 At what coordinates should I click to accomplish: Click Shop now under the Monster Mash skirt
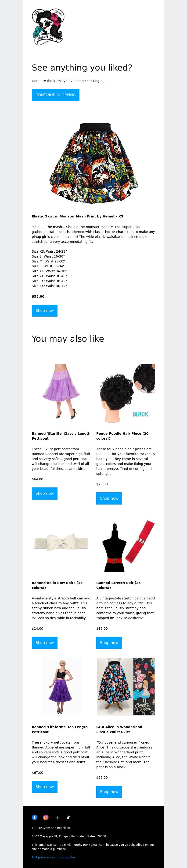tap(45, 311)
